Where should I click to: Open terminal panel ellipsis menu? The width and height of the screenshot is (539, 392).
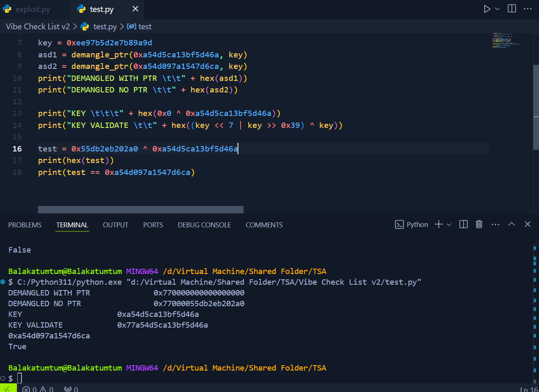(x=495, y=224)
